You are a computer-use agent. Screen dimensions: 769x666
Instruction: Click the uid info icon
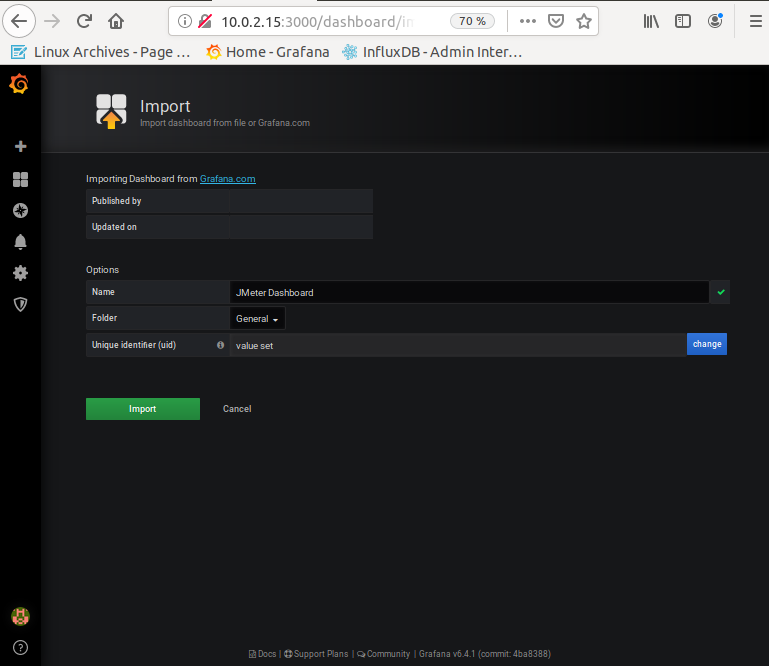(221, 345)
